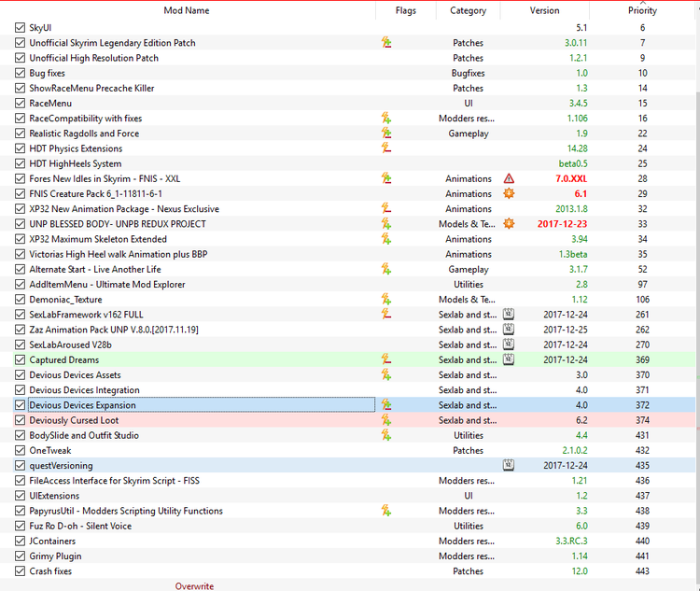
Task: Click the orange update badge on FNIS Creature Pack row
Action: 509,194
